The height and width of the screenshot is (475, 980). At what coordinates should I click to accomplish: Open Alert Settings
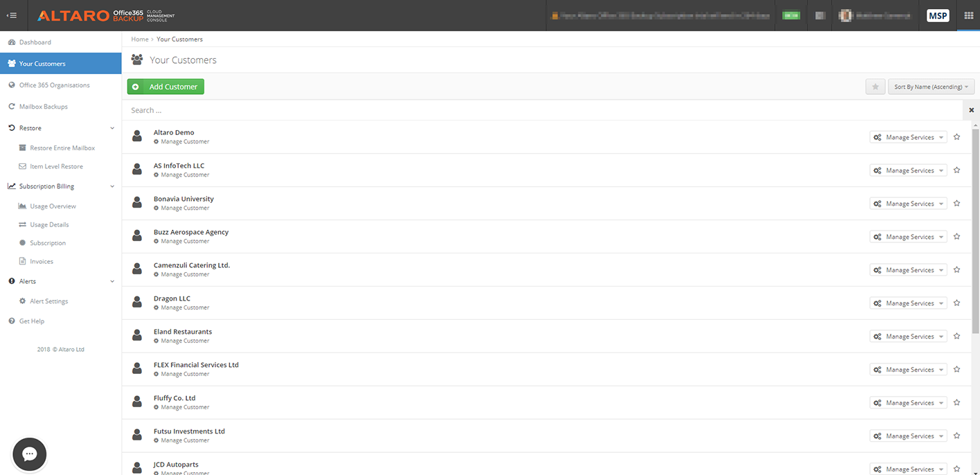pos(48,301)
